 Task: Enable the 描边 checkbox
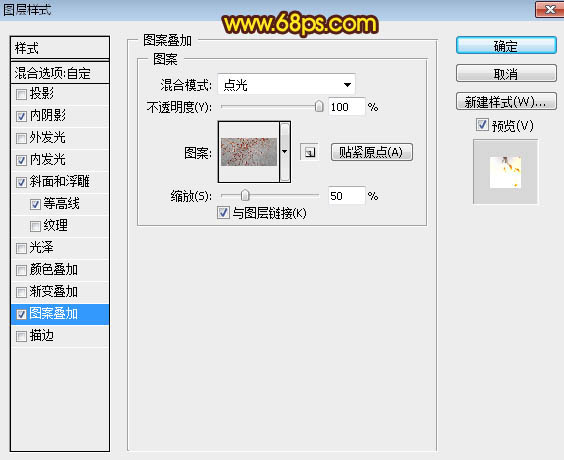point(21,336)
